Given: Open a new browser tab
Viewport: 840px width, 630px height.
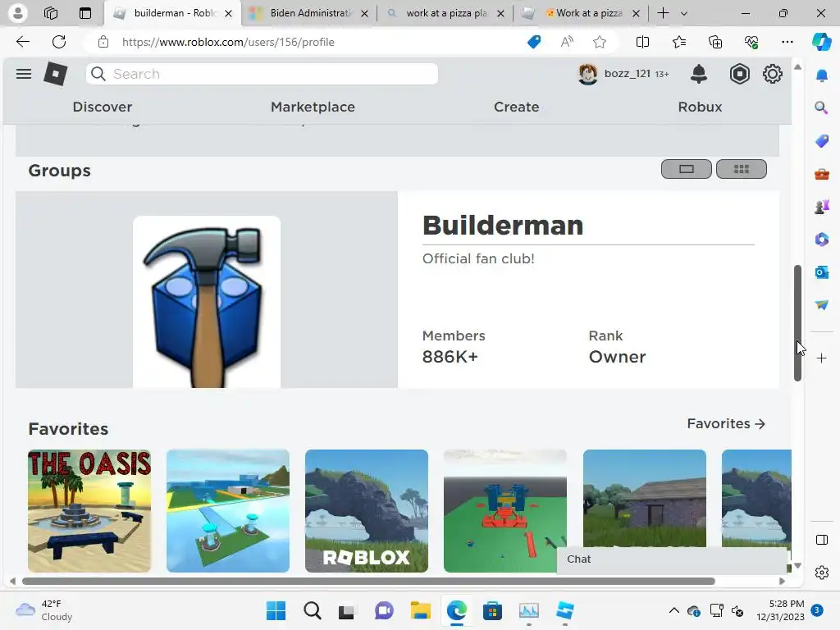Looking at the screenshot, I should click(663, 13).
